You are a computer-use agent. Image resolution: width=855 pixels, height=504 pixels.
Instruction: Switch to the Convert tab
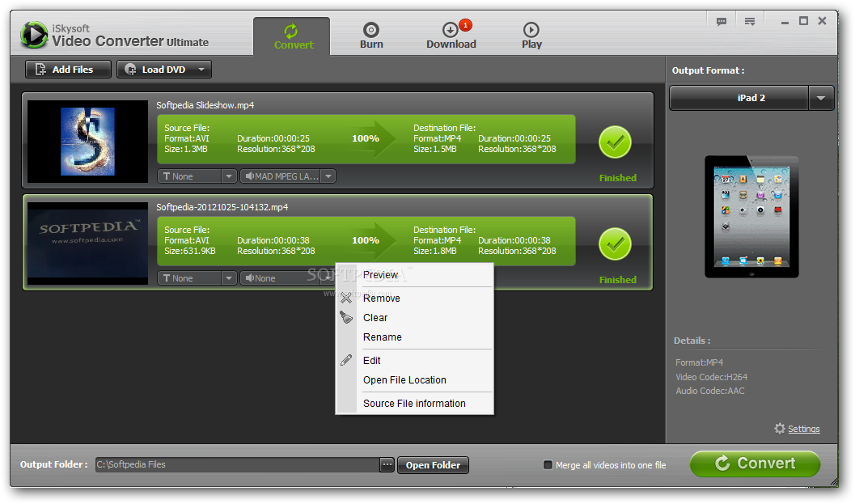pyautogui.click(x=292, y=36)
